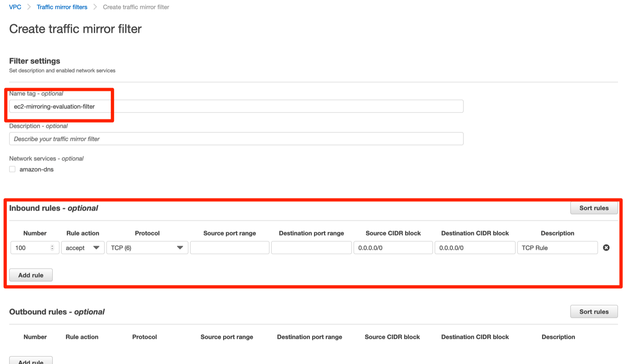This screenshot has width=625, height=364.
Task: Edit the Destination CIDR block field
Action: click(x=475, y=247)
